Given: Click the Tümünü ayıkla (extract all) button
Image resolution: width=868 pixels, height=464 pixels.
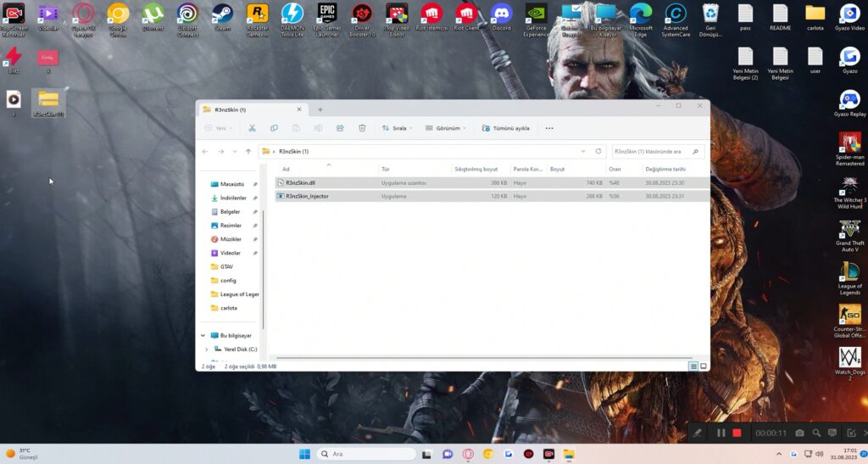Looking at the screenshot, I should (505, 128).
